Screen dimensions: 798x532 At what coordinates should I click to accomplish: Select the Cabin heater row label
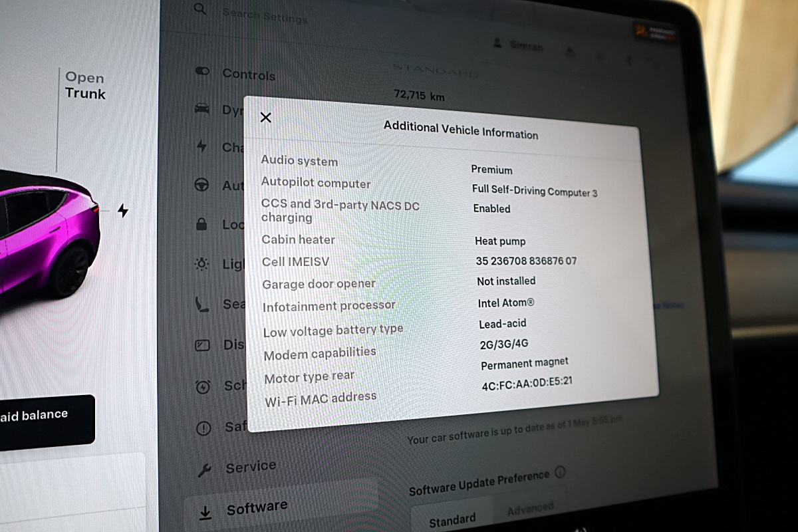[298, 239]
